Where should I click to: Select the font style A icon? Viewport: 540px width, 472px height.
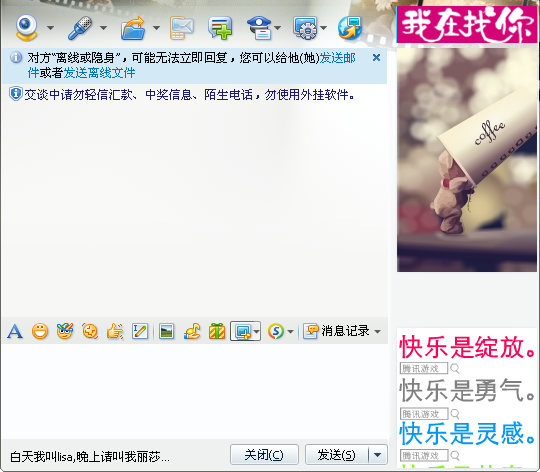[15, 331]
